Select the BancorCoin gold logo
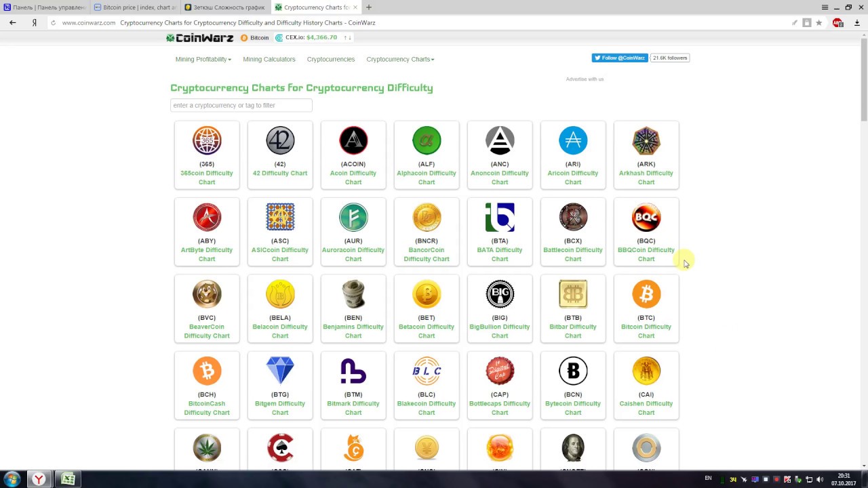Image resolution: width=868 pixels, height=488 pixels. (427, 218)
